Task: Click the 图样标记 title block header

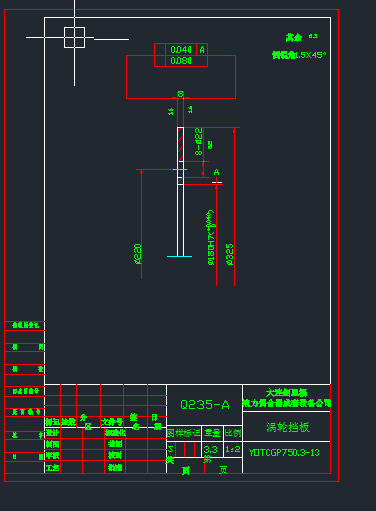Action: [184, 433]
